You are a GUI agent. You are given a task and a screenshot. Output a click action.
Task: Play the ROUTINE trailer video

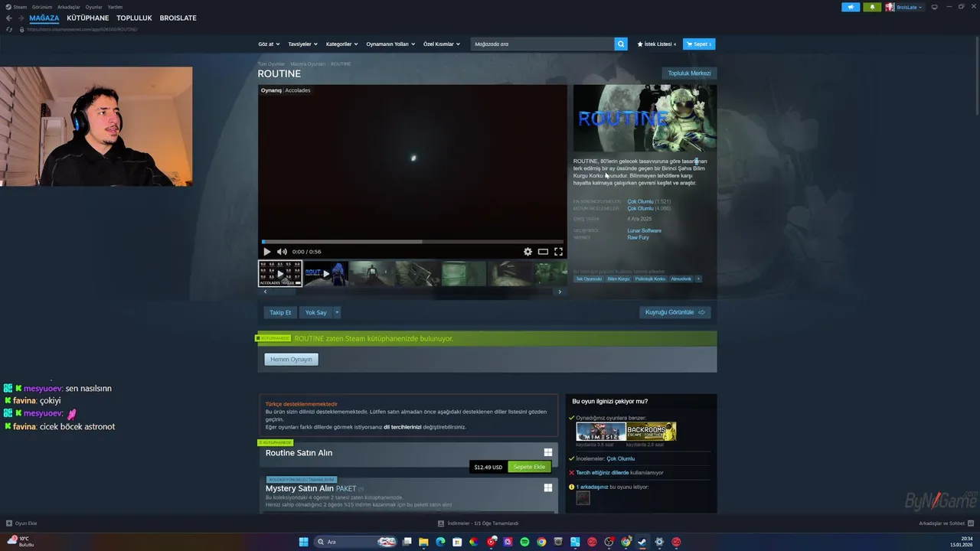point(266,252)
